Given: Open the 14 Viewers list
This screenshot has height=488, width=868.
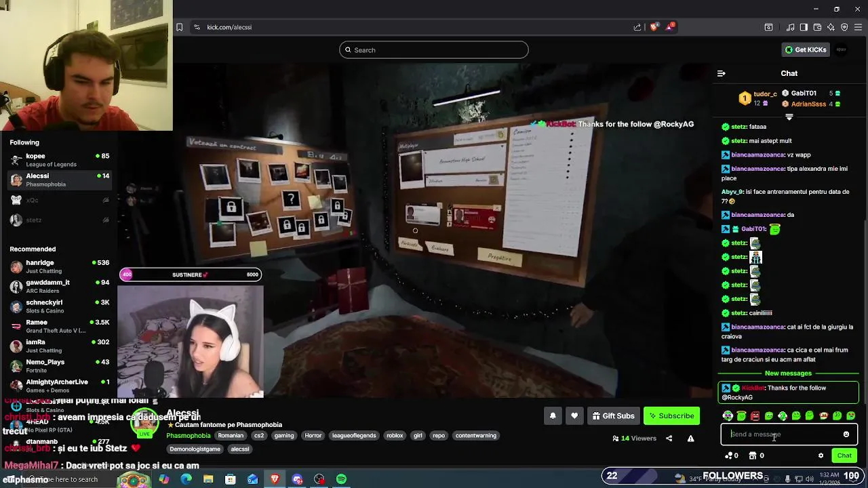Looking at the screenshot, I should click(634, 439).
